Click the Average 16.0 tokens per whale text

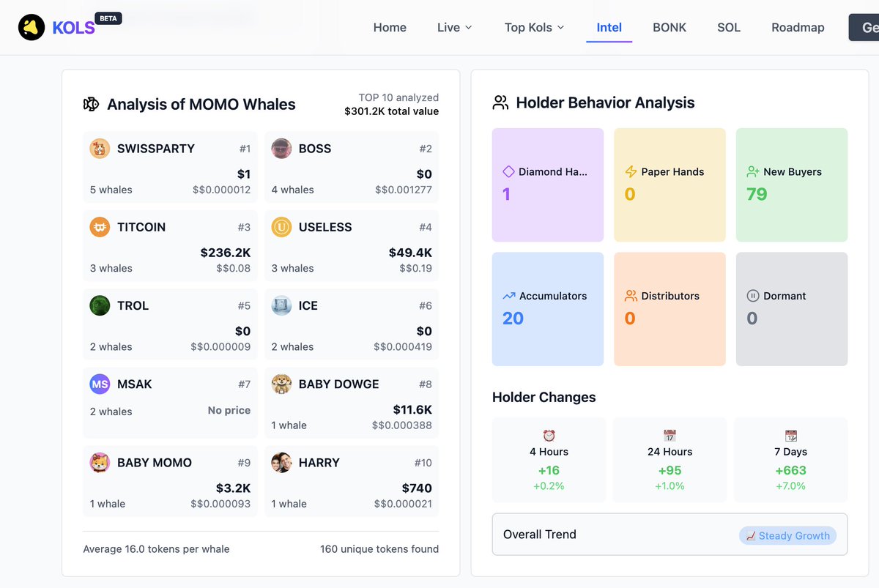[156, 549]
